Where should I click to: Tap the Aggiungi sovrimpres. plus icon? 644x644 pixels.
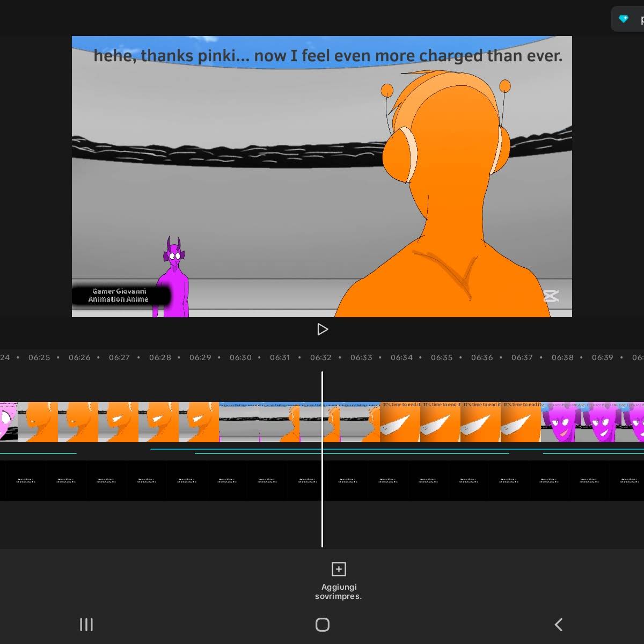(339, 569)
